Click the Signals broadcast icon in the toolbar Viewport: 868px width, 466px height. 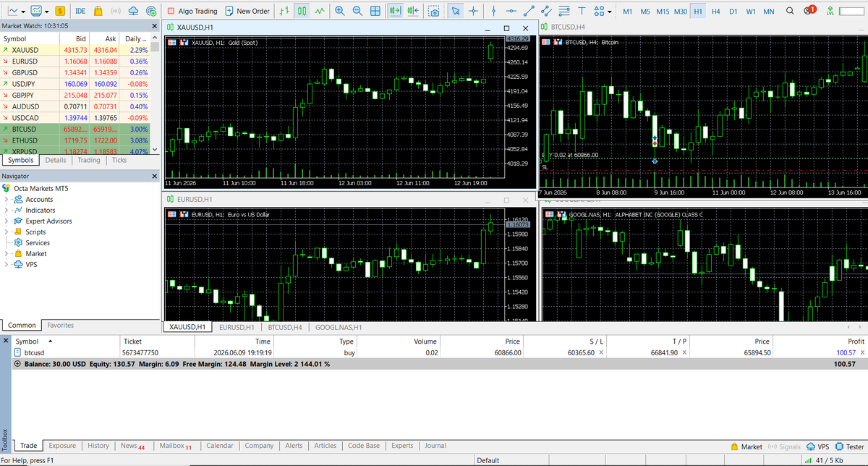pyautogui.click(x=115, y=11)
